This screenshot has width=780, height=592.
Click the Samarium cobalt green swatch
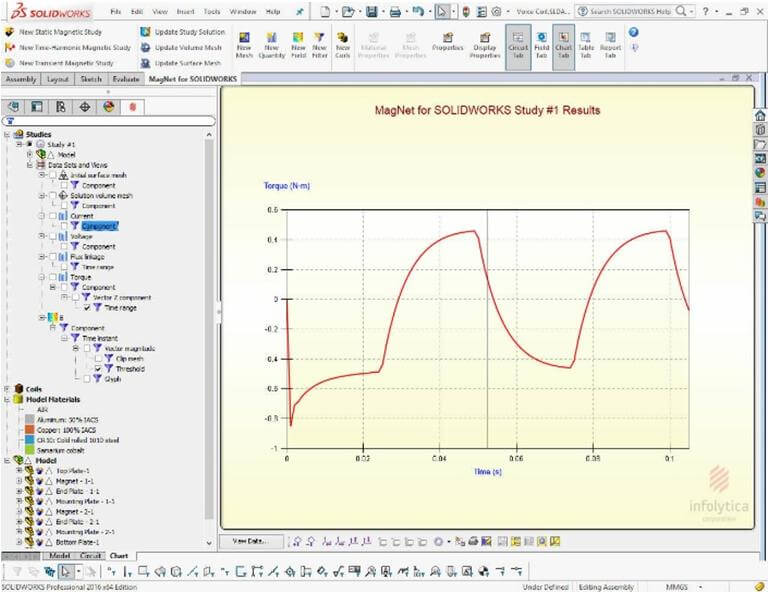pos(29,450)
